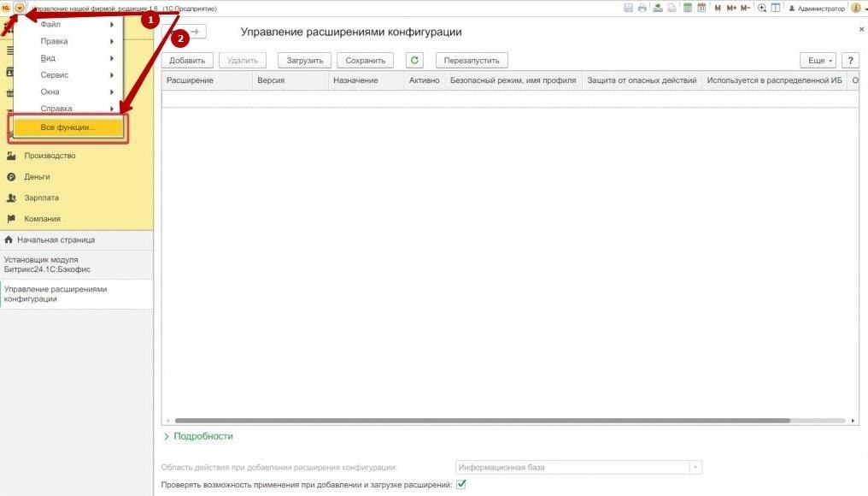Click the scrollbar left arrow

point(167,421)
